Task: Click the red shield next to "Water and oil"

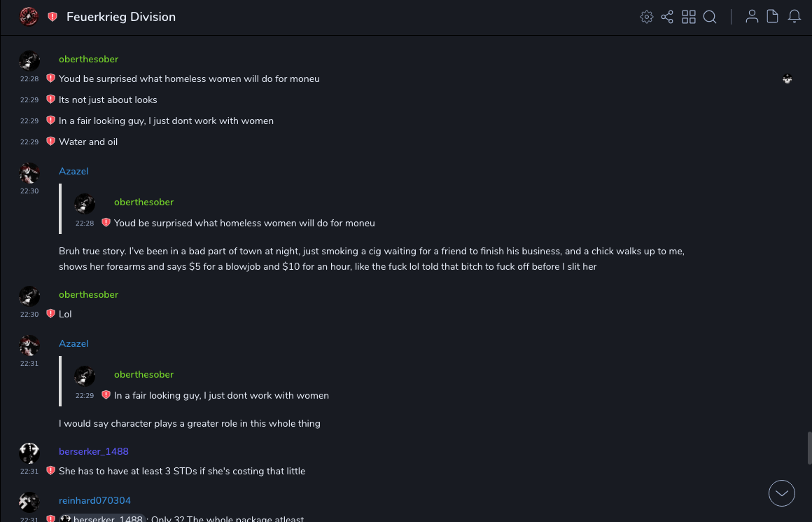Action: [x=50, y=142]
